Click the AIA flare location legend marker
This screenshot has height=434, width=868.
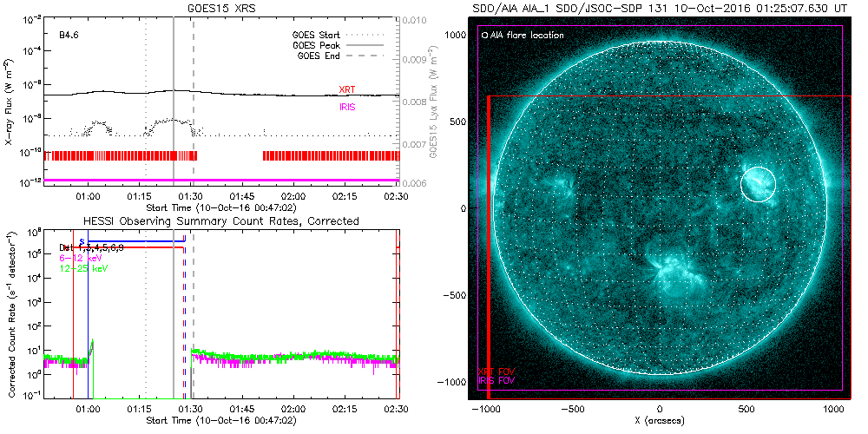(x=484, y=36)
